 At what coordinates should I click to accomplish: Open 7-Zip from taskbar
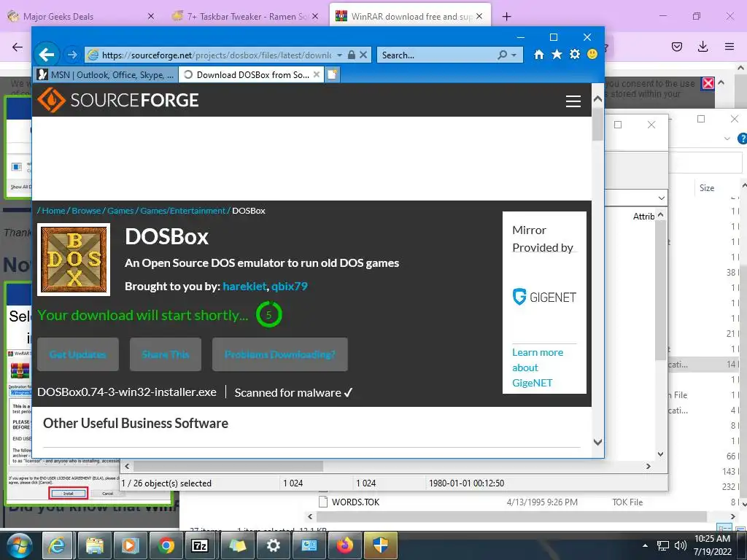tap(200, 545)
